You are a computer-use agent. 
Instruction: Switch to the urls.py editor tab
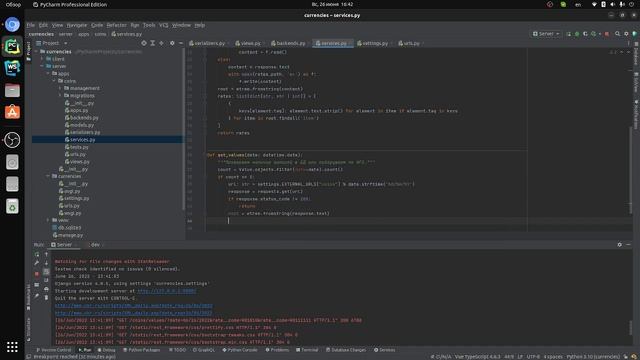(409, 43)
